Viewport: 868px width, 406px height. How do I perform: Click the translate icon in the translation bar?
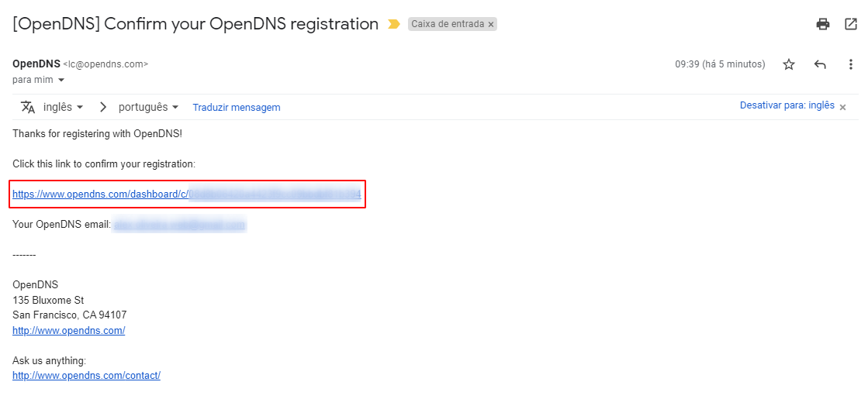(x=28, y=107)
